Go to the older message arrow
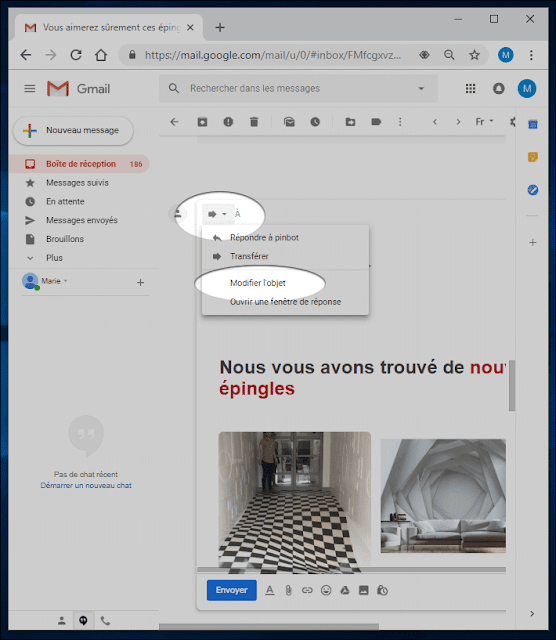This screenshot has height=640, width=556. point(458,122)
